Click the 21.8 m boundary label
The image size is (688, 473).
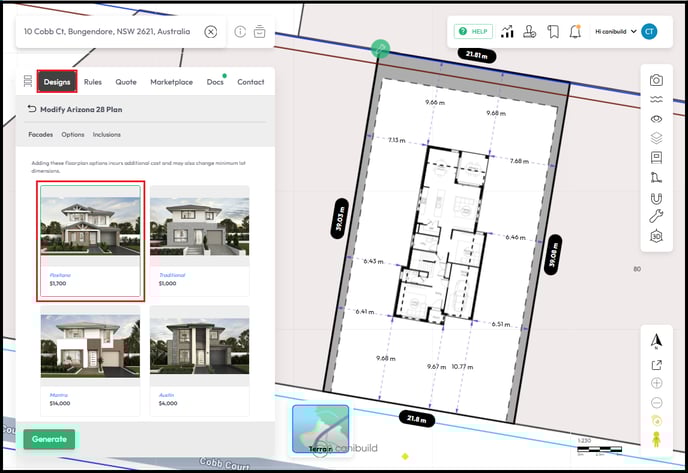[x=416, y=419]
